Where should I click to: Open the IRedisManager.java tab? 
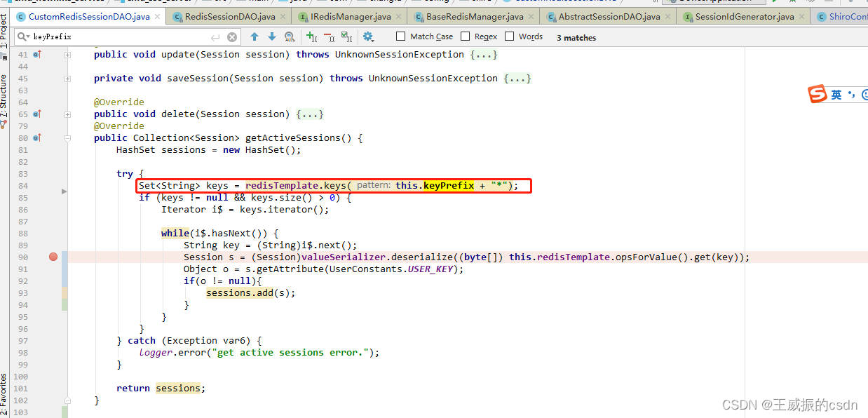point(349,16)
